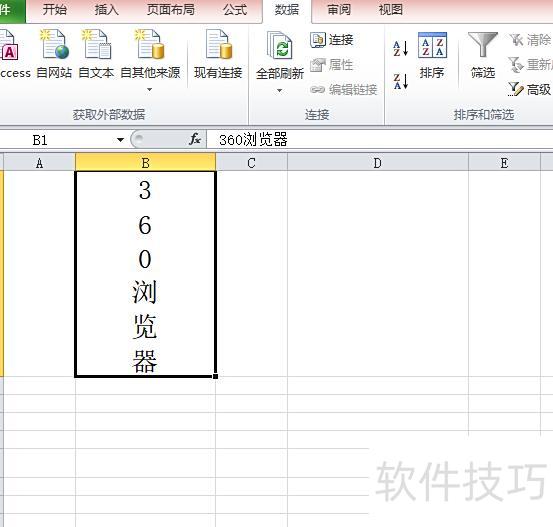Sort Z to A descending
553x527 pixels.
(x=400, y=81)
